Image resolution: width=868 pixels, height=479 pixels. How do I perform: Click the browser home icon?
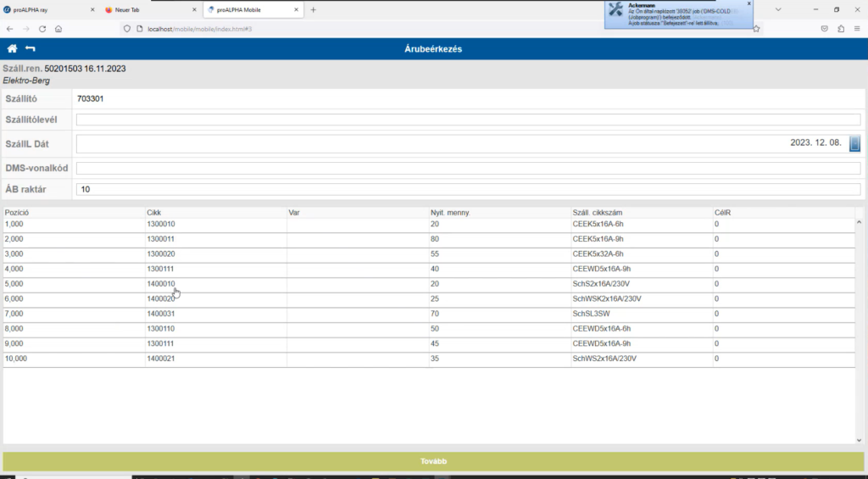pos(58,28)
